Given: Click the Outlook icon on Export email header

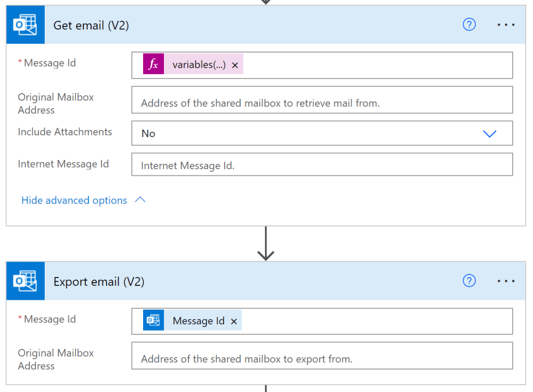Looking at the screenshot, I should 25,281.
